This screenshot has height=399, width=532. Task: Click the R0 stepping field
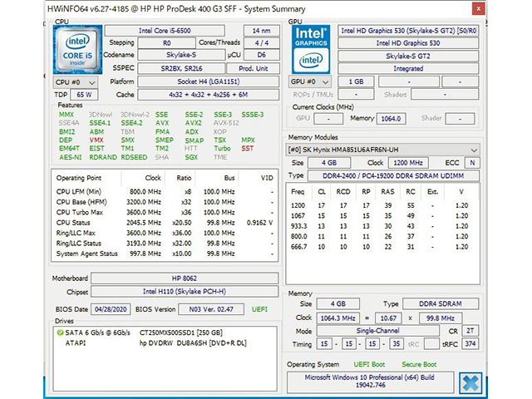(166, 43)
